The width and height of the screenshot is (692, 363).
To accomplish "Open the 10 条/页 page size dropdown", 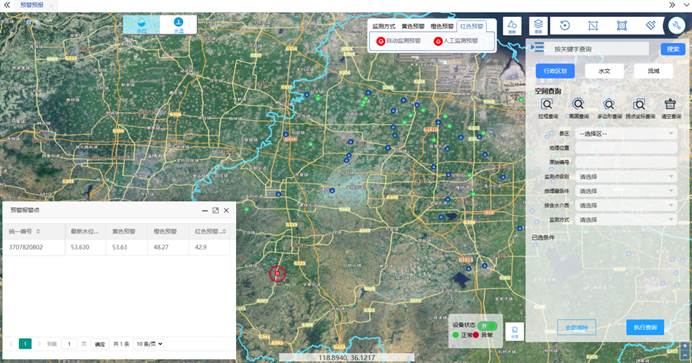I will point(149,344).
